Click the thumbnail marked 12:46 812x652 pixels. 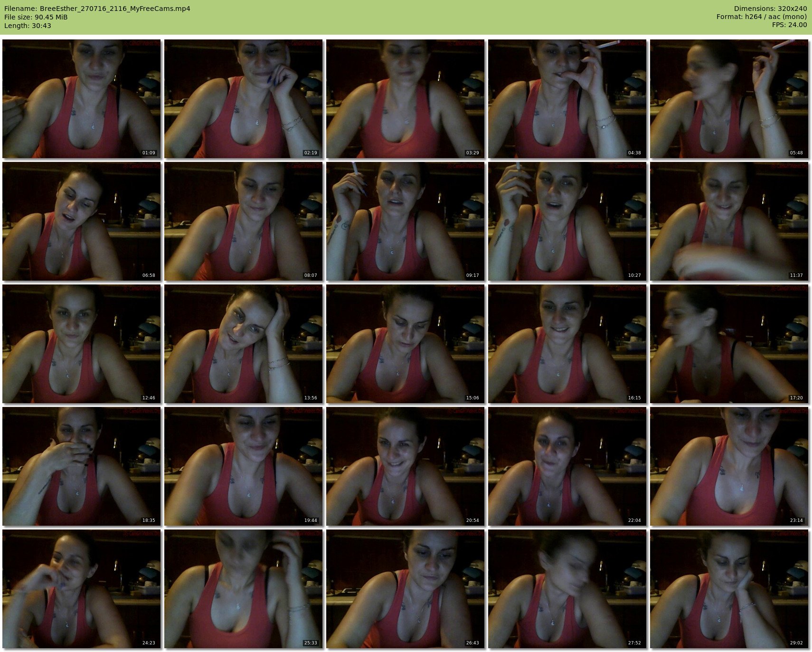tap(82, 344)
